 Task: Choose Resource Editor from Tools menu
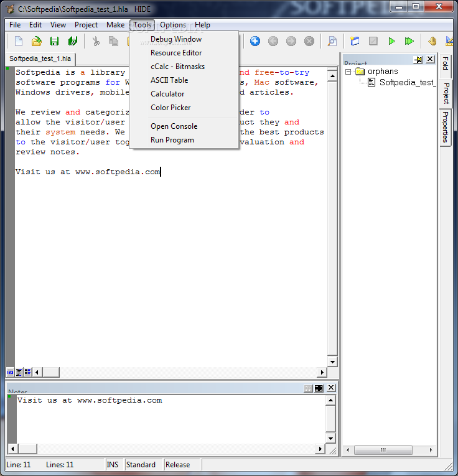tap(184, 53)
